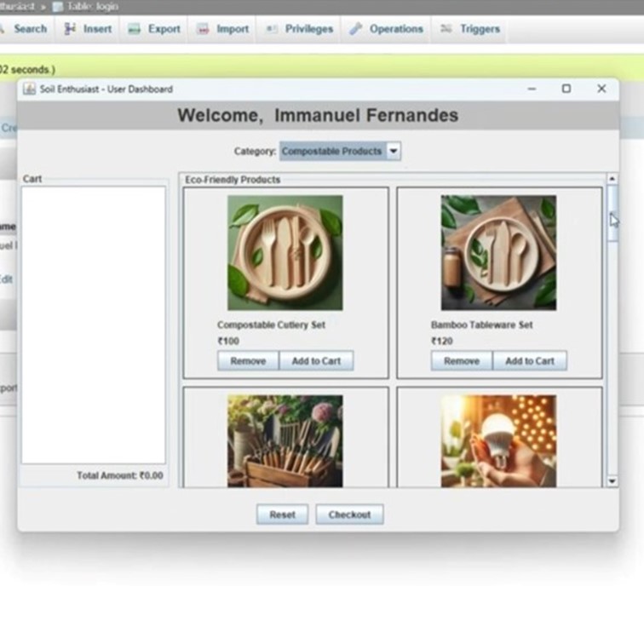Open the Import tab in phpMyAdmin

point(222,29)
